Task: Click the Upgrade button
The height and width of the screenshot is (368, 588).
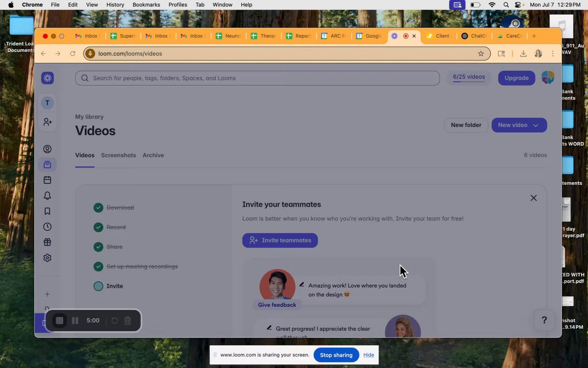Action: pos(516,78)
